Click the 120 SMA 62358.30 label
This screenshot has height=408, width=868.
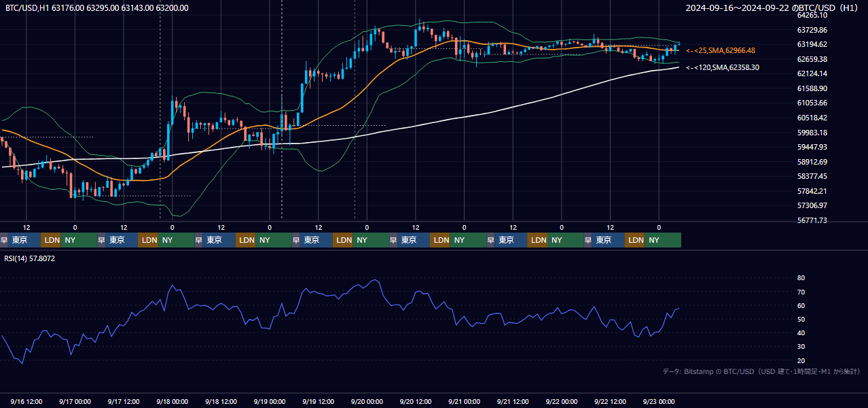click(x=723, y=67)
